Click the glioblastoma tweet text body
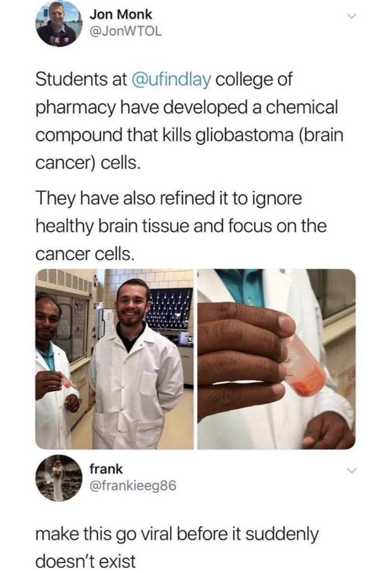Image resolution: width=392 pixels, height=573 pixels. (189, 121)
